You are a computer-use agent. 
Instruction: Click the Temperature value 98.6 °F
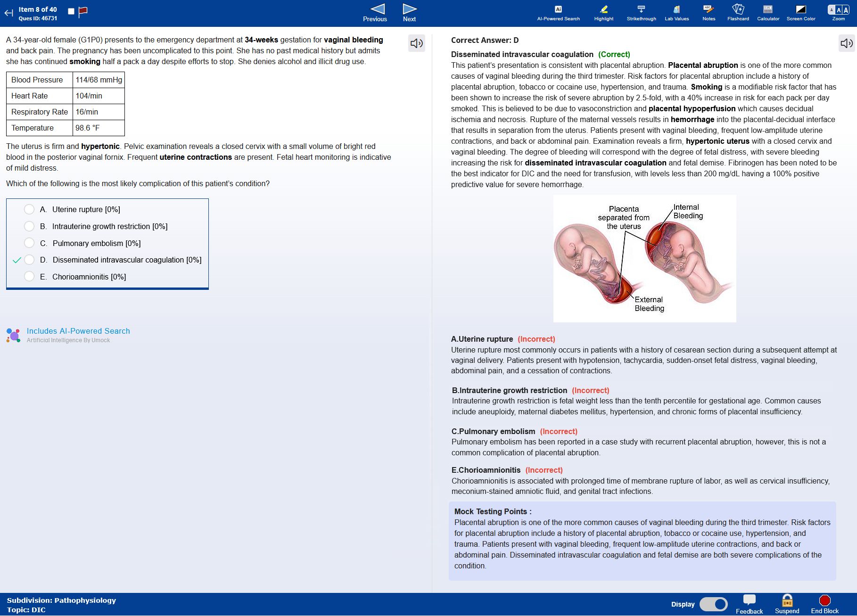point(99,128)
